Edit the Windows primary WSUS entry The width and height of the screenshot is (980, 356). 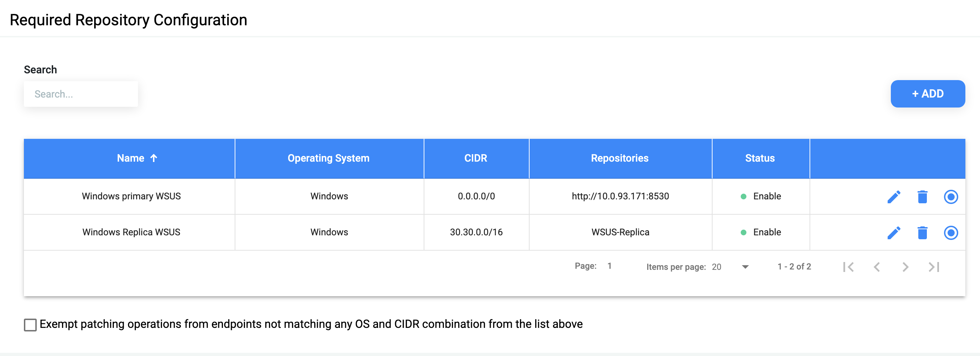point(894,197)
